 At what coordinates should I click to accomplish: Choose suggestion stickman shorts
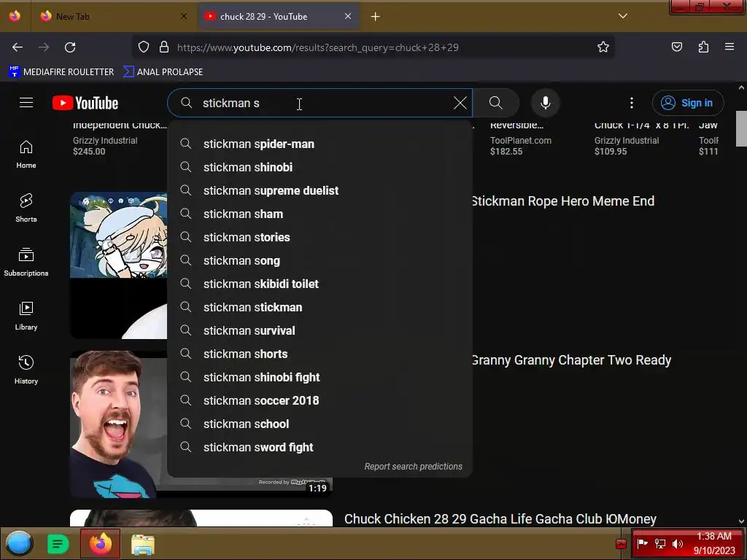coord(320,354)
